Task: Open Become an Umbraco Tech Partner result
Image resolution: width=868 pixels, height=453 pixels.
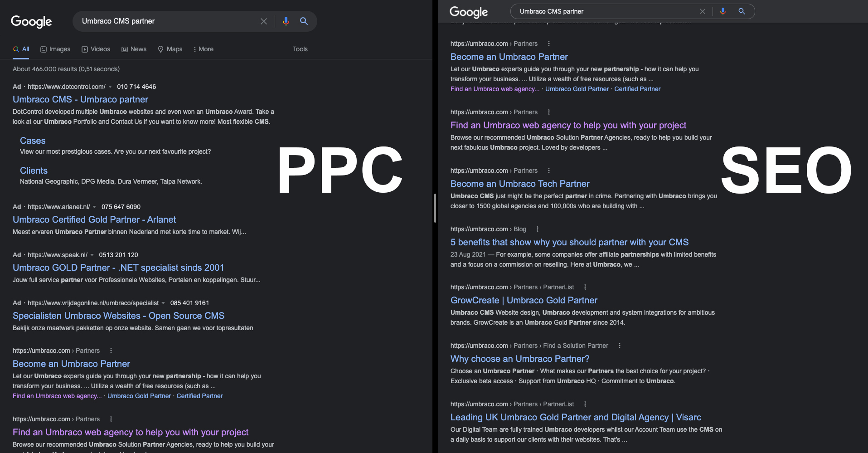Action: 520,184
